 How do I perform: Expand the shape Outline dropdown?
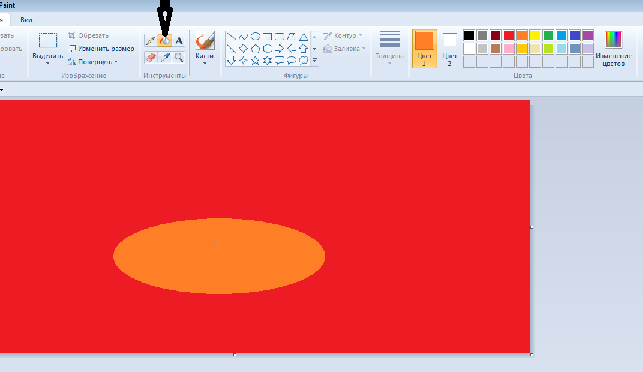point(342,36)
